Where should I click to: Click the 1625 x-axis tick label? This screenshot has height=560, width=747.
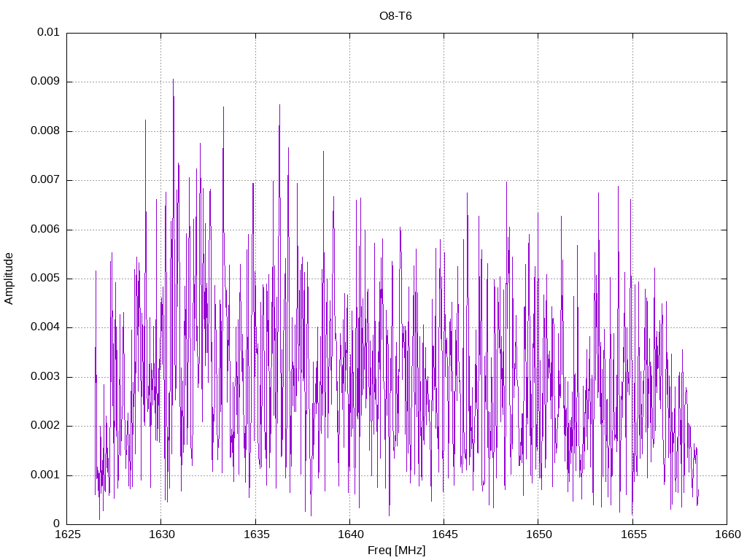point(67,534)
